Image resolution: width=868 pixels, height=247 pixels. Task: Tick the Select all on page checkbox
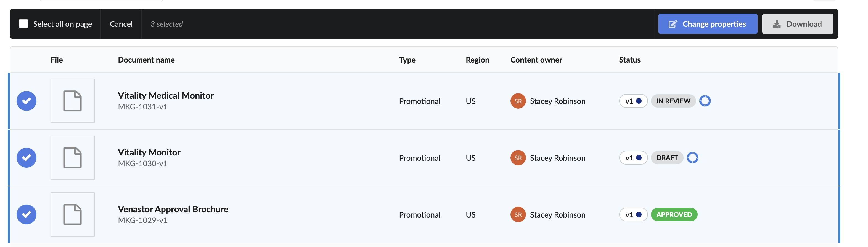coord(23,24)
